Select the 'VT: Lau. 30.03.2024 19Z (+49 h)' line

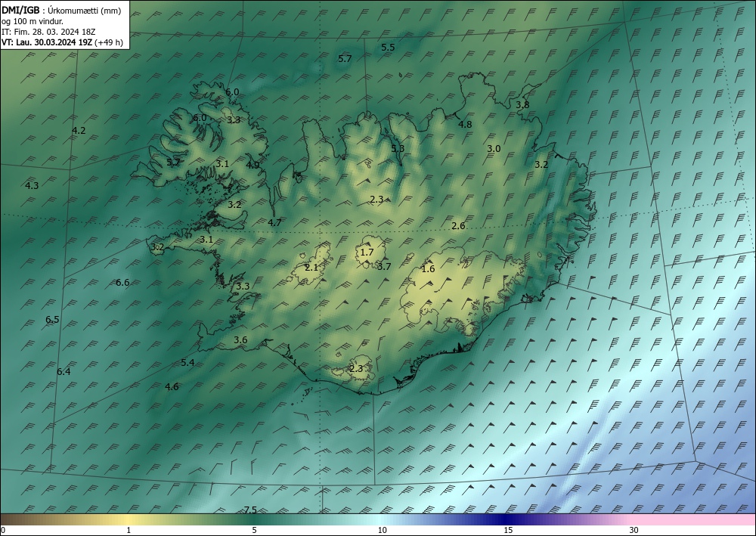(x=62, y=42)
